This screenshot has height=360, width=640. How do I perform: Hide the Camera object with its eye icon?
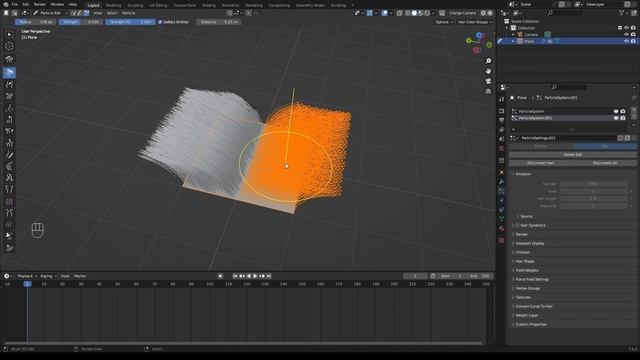pos(627,35)
